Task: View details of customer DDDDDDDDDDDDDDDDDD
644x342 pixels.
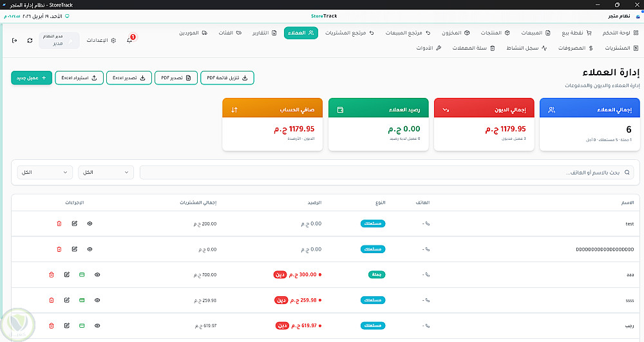Action: tap(90, 249)
